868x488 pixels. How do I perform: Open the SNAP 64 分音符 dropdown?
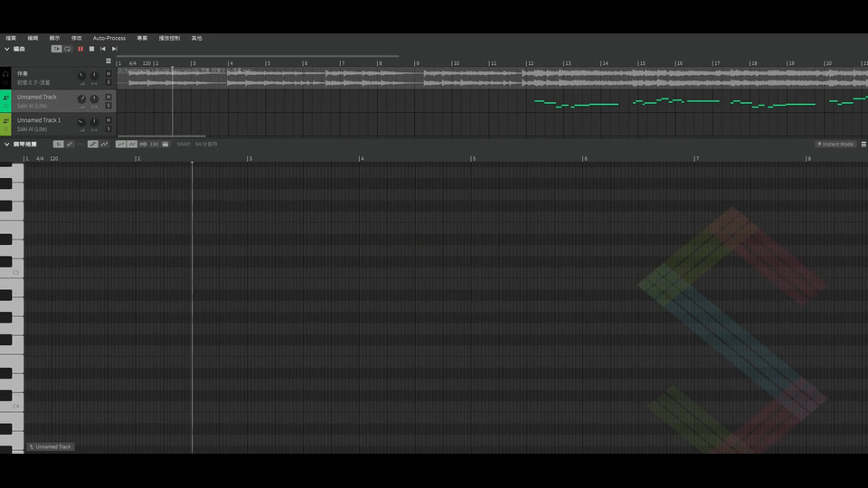197,144
